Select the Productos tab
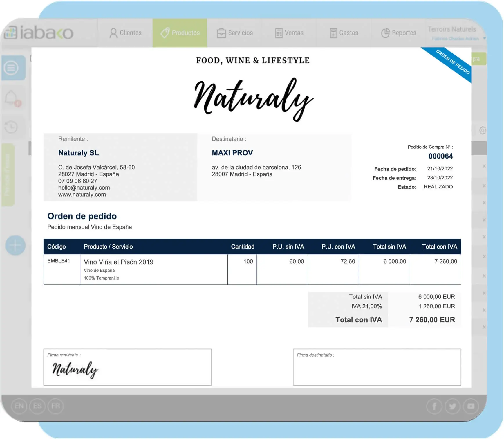This screenshot has height=439, width=504. point(180,33)
